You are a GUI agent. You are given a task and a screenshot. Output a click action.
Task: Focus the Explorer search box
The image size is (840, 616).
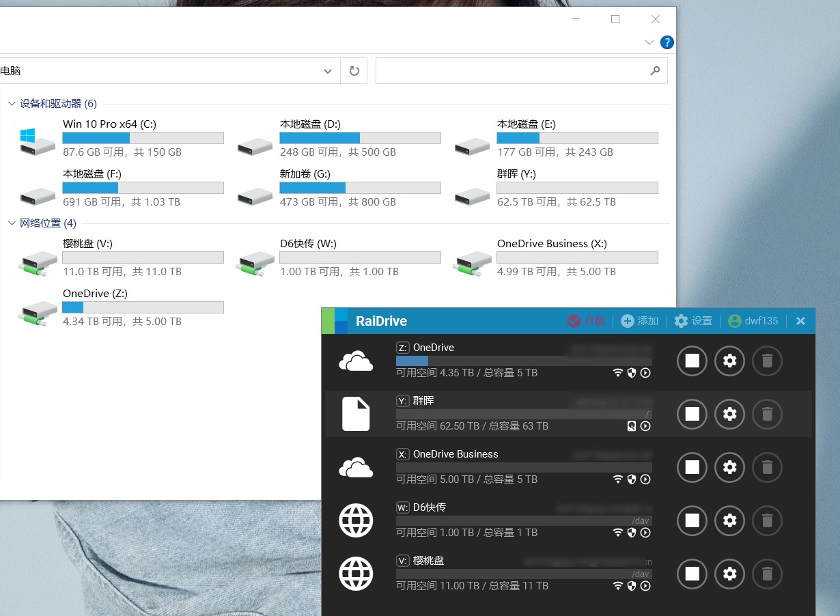click(x=522, y=71)
